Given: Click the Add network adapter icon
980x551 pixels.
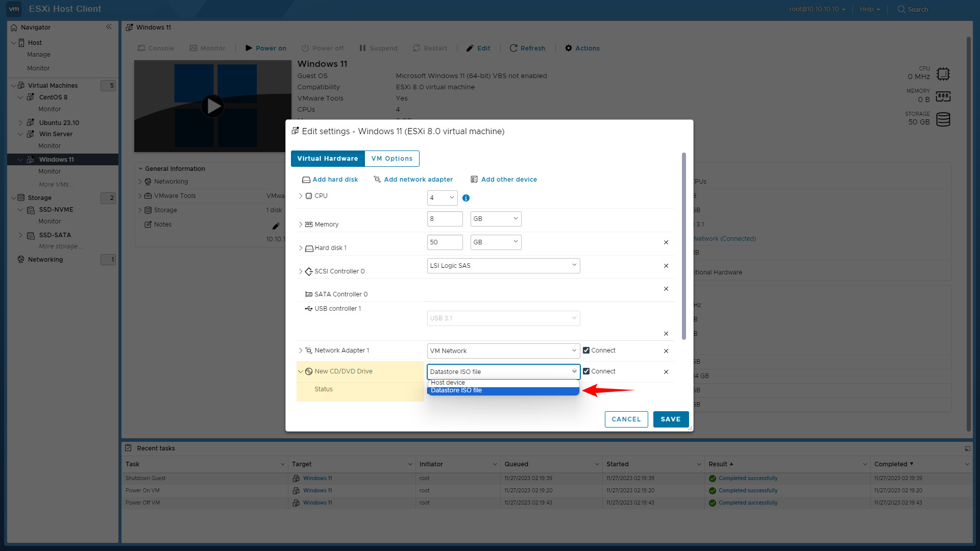Looking at the screenshot, I should click(x=377, y=179).
